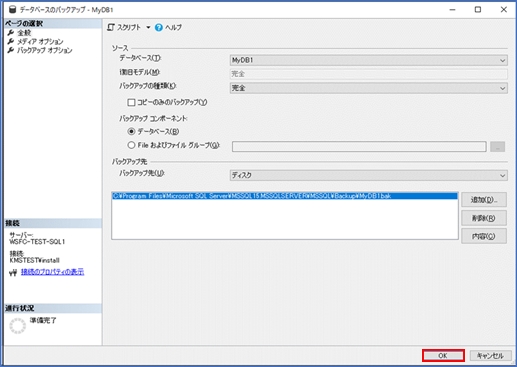This screenshot has height=367, width=517.
Task: Open the ヘルプ help label
Action: coord(173,27)
